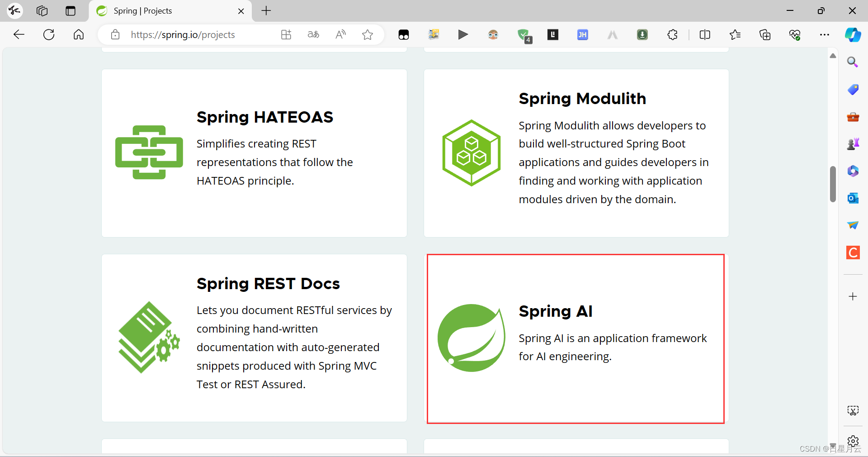The height and width of the screenshot is (457, 868).
Task: Click the Spring HATEOAS logo
Action: [x=149, y=152]
